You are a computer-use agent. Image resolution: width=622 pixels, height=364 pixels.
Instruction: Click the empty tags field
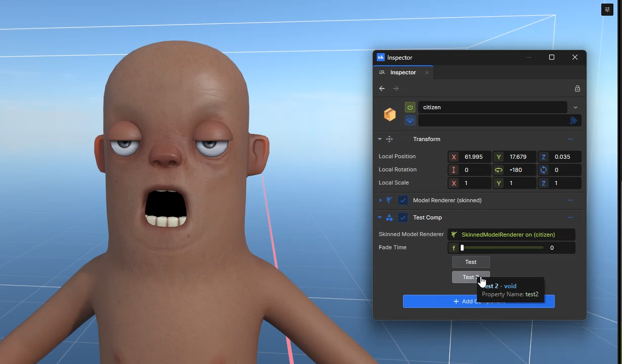click(493, 121)
